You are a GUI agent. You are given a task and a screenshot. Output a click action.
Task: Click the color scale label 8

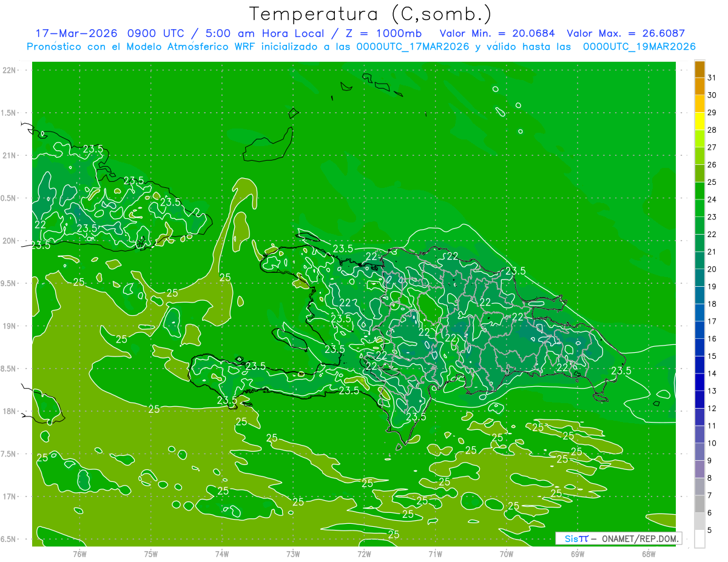pyautogui.click(x=710, y=478)
